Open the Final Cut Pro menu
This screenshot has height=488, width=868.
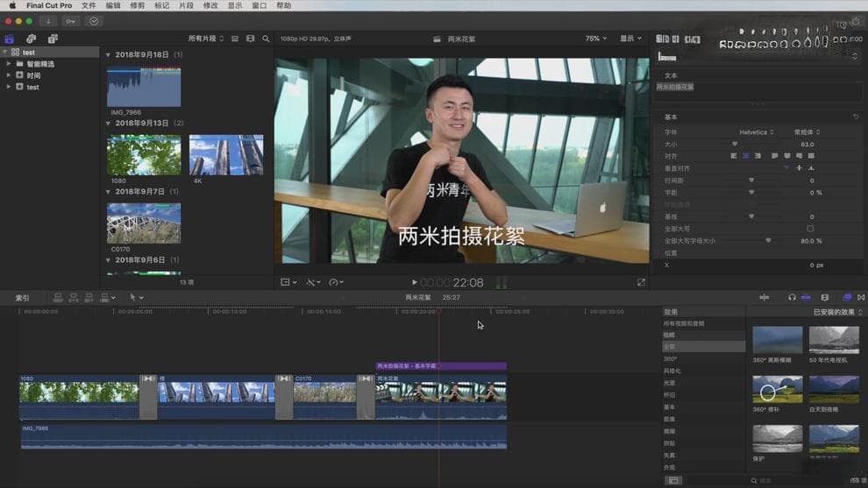pos(49,5)
